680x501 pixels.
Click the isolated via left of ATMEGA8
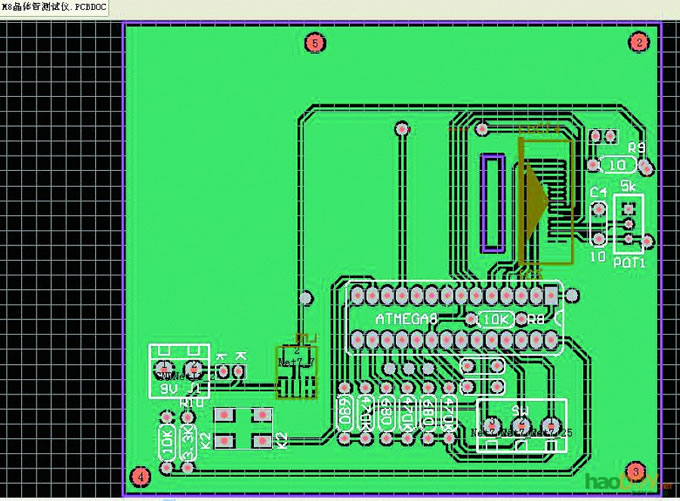point(306,298)
